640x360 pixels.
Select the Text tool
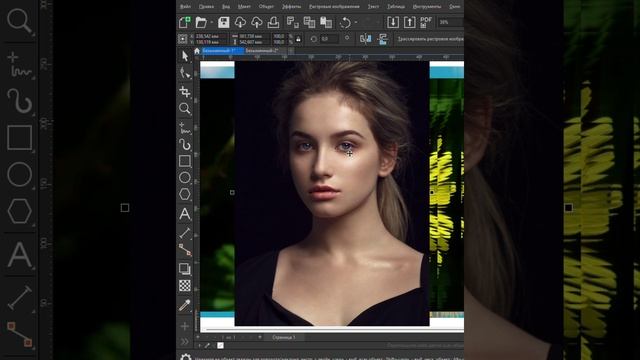[x=185, y=213]
